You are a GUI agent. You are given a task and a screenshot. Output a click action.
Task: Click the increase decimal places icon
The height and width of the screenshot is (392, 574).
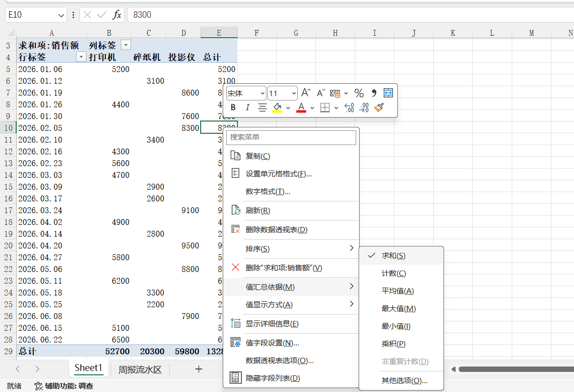349,107
